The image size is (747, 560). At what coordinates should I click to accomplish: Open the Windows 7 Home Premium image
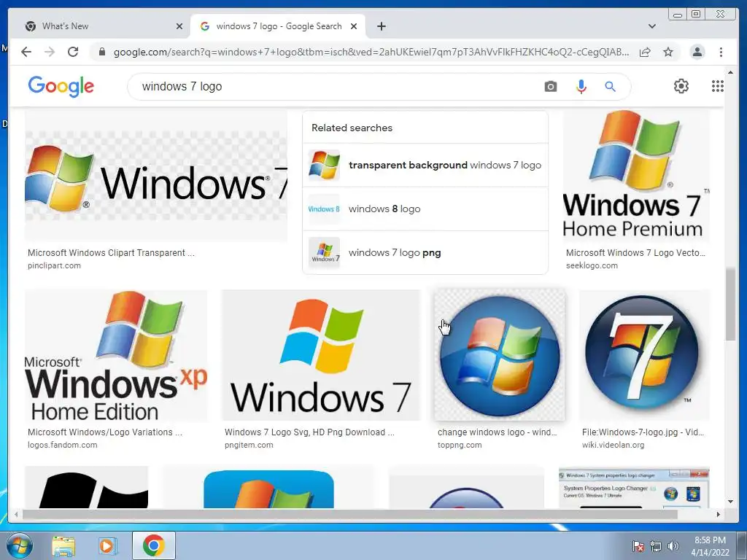coord(636,177)
